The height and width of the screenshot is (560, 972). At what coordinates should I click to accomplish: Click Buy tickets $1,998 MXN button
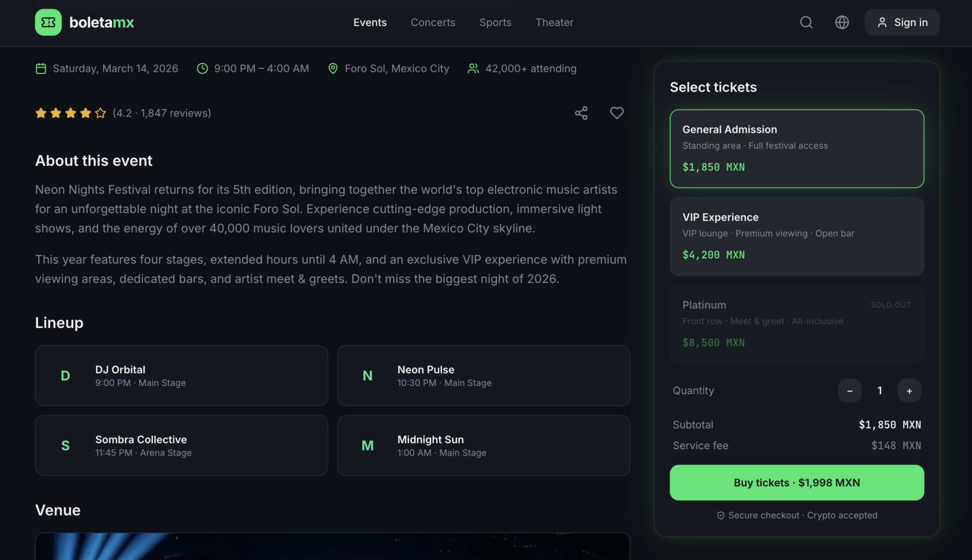point(797,482)
